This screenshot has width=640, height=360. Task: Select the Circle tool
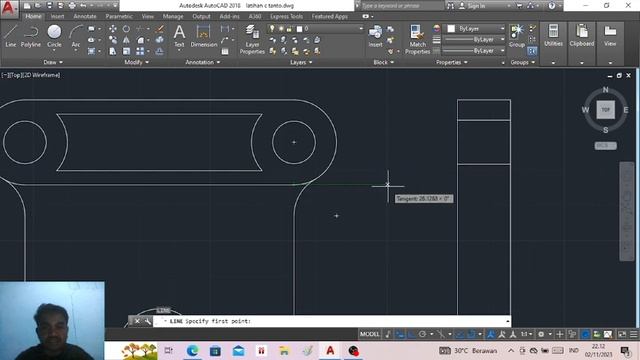point(54,36)
